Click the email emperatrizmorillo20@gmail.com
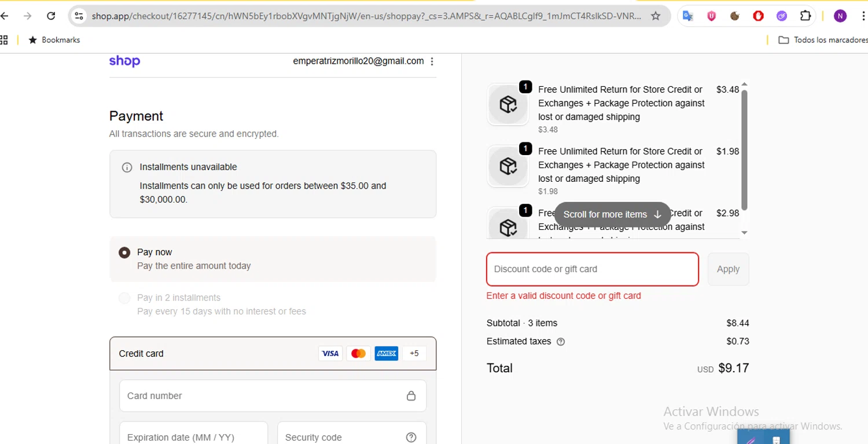868x444 pixels. (358, 61)
